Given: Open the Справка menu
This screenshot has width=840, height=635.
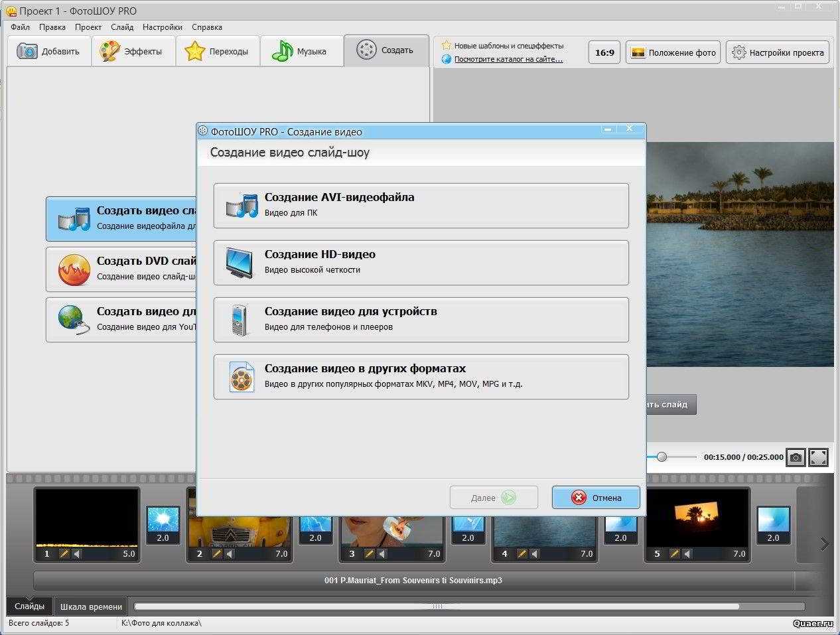Looking at the screenshot, I should pos(207,27).
